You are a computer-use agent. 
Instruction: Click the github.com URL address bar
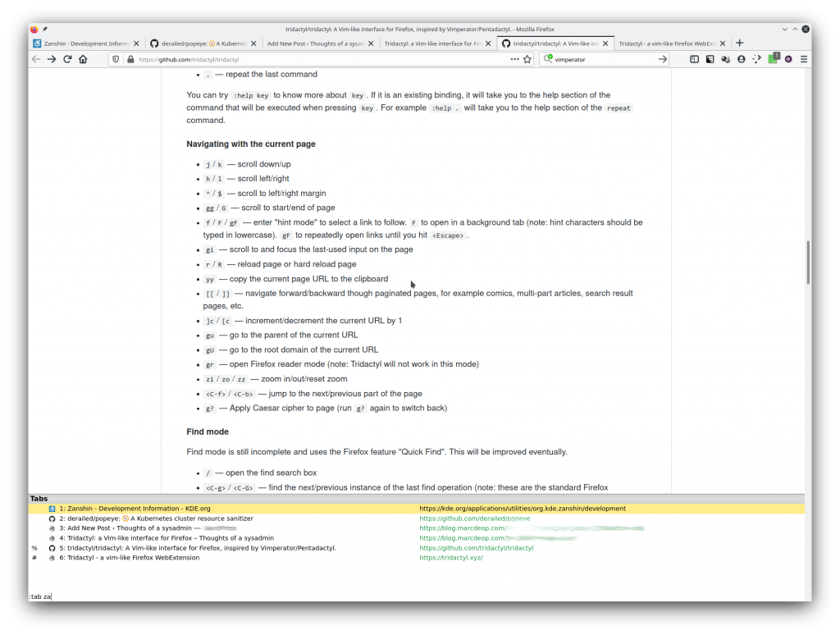pyautogui.click(x=322, y=60)
